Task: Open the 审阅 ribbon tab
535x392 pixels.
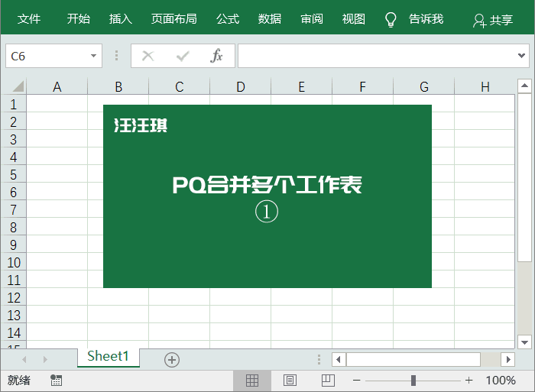Action: 312,19
